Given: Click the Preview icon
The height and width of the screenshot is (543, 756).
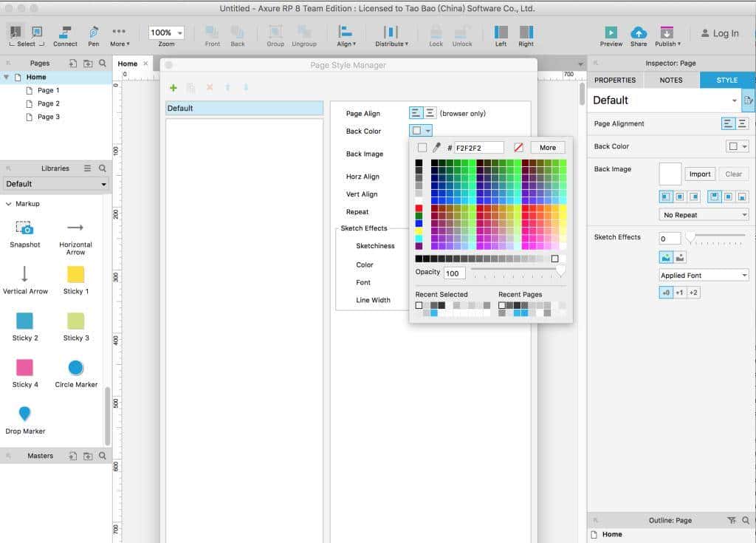Looking at the screenshot, I should pyautogui.click(x=611, y=33).
